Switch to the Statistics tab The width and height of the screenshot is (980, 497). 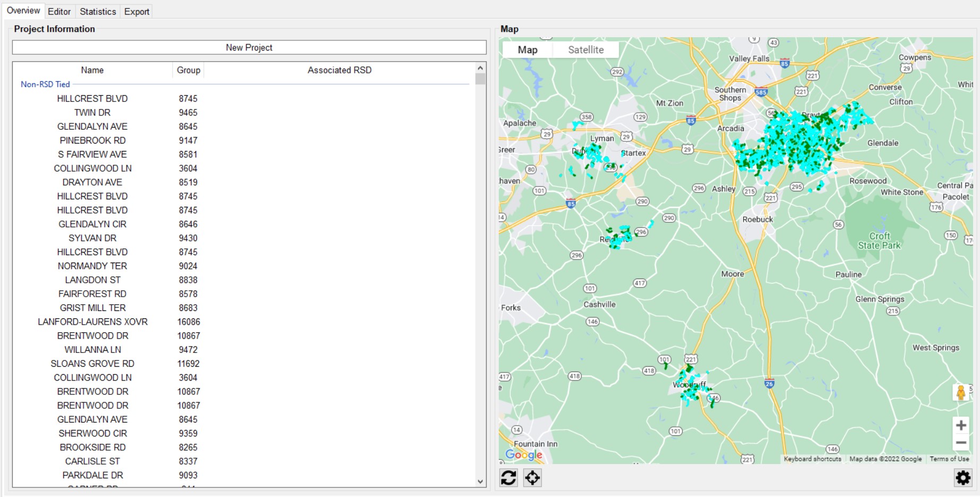[98, 12]
